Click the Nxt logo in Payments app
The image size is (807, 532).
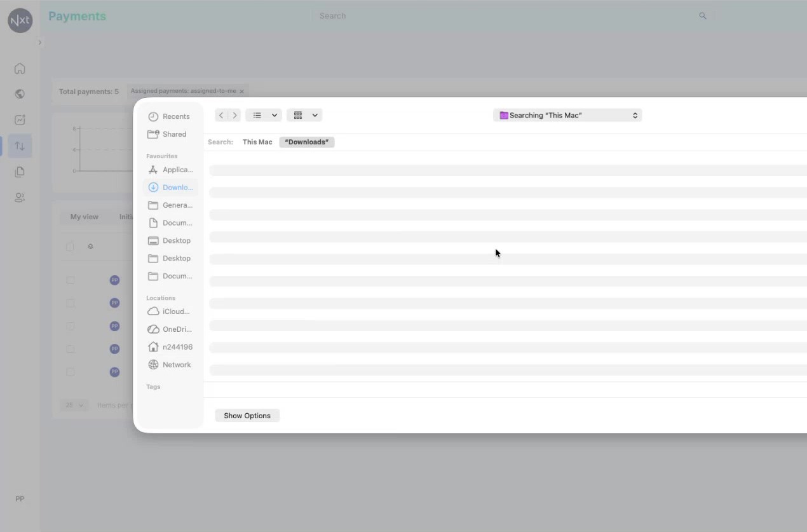(20, 20)
